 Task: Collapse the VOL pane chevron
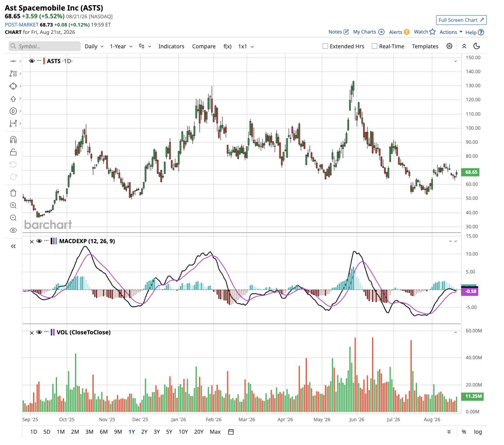click(455, 332)
